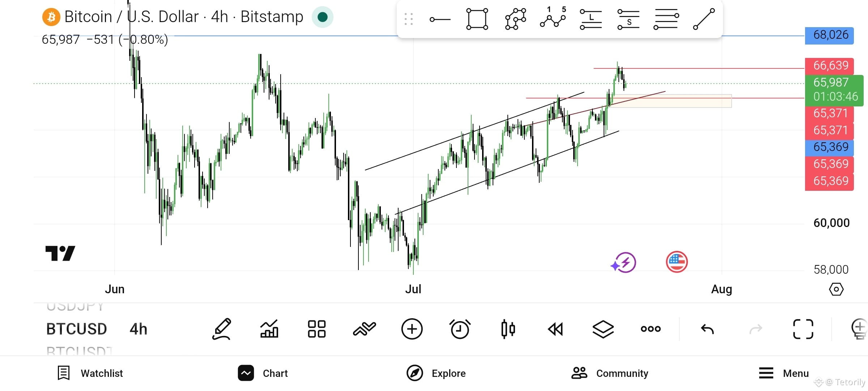Click the -531 (-0.80%) price change text
The height and width of the screenshot is (391, 868).
(127, 39)
